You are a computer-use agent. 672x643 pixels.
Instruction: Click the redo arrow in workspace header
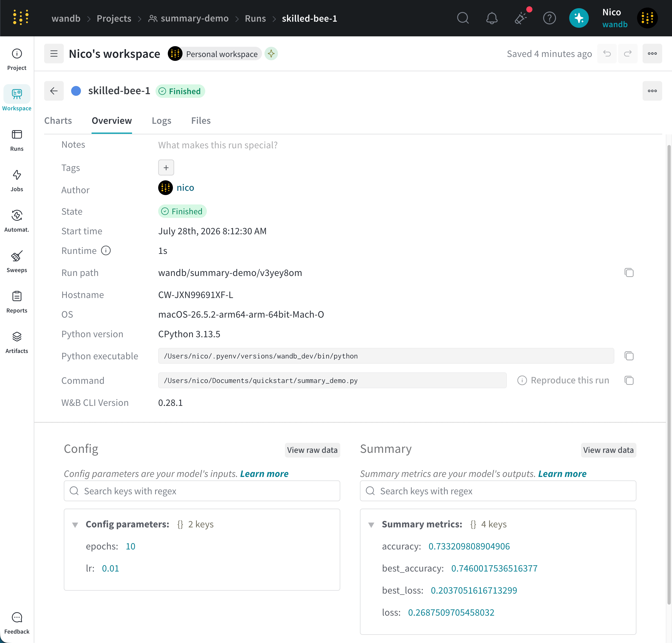click(x=628, y=54)
